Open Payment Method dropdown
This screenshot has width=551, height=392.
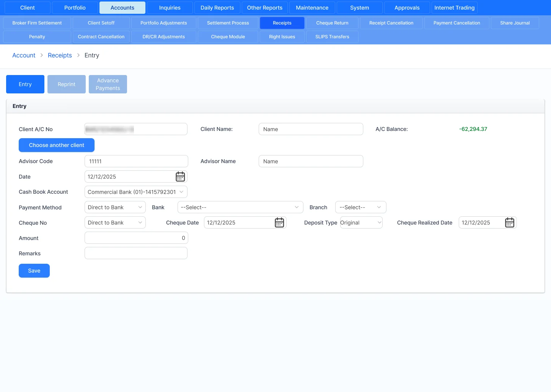[115, 207]
